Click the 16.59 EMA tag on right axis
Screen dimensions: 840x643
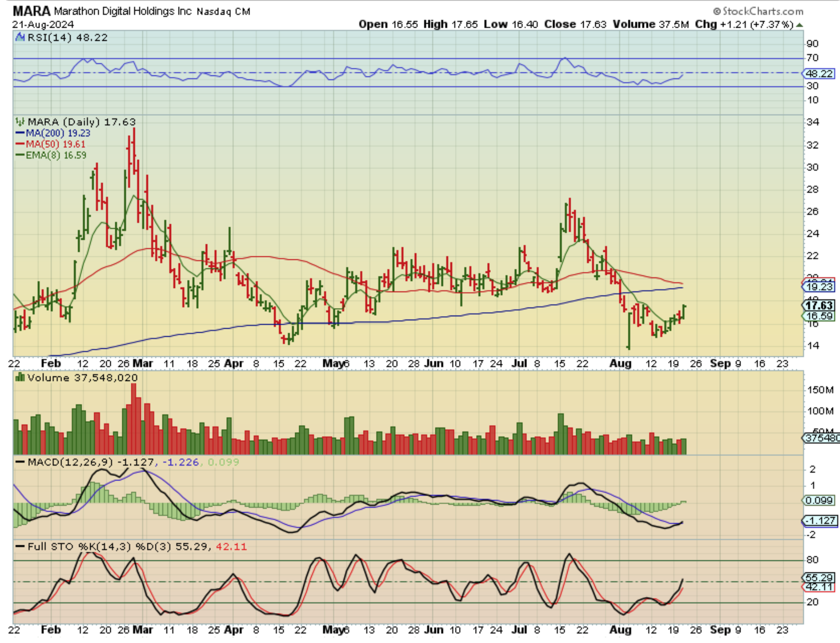(x=819, y=316)
